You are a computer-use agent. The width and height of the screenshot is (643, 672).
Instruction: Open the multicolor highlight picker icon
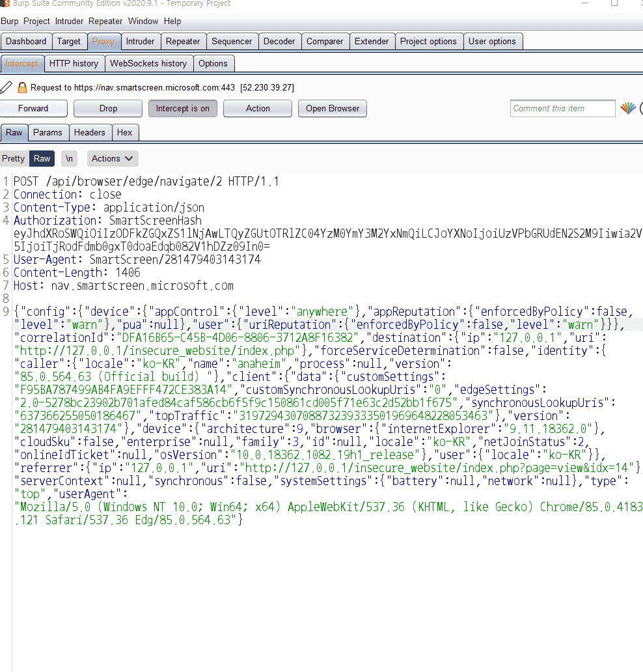(627, 108)
